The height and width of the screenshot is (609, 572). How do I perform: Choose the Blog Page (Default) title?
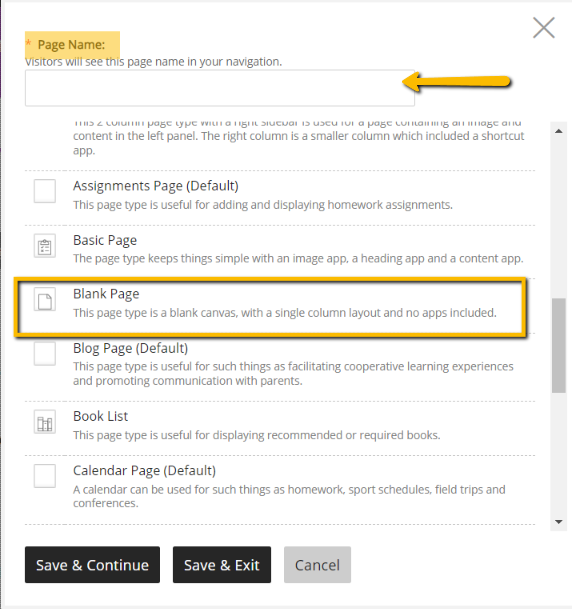pyautogui.click(x=130, y=348)
